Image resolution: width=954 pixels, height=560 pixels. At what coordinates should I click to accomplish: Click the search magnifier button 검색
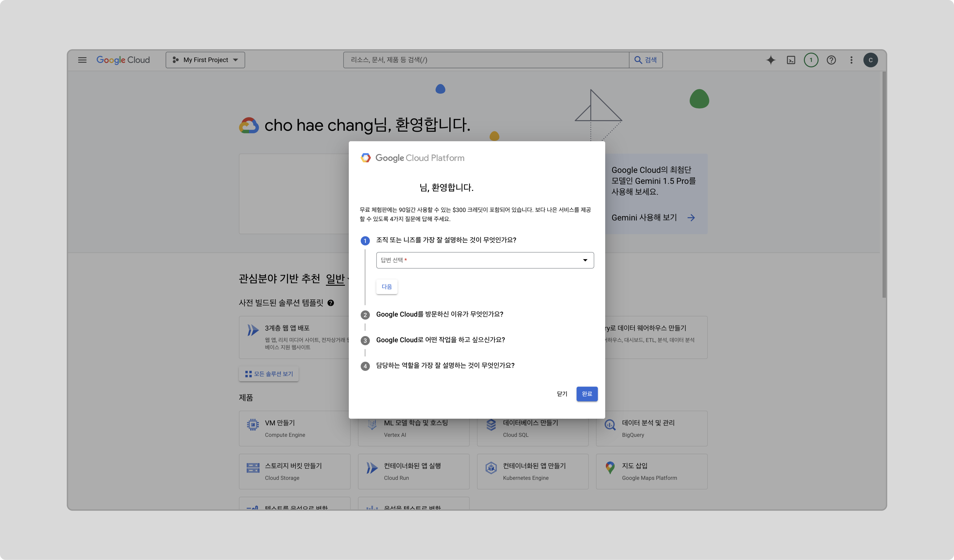646,60
